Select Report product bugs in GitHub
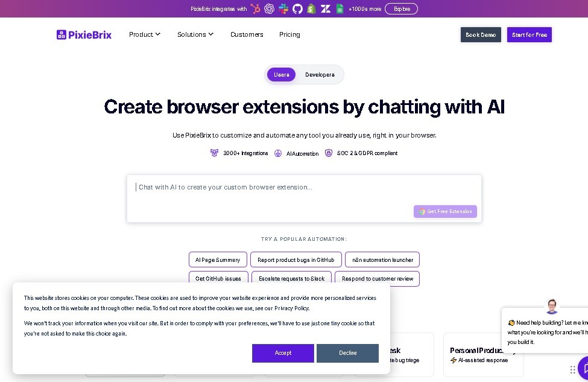588x382 pixels. (296, 259)
